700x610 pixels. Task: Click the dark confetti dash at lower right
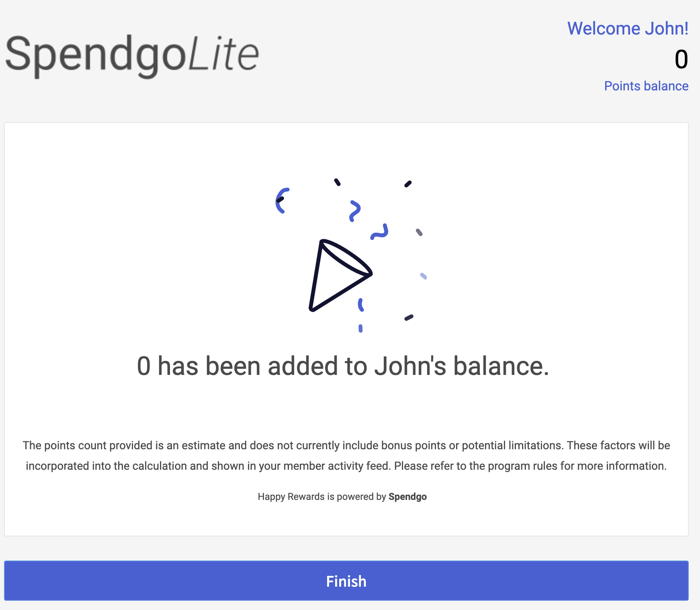point(409,318)
